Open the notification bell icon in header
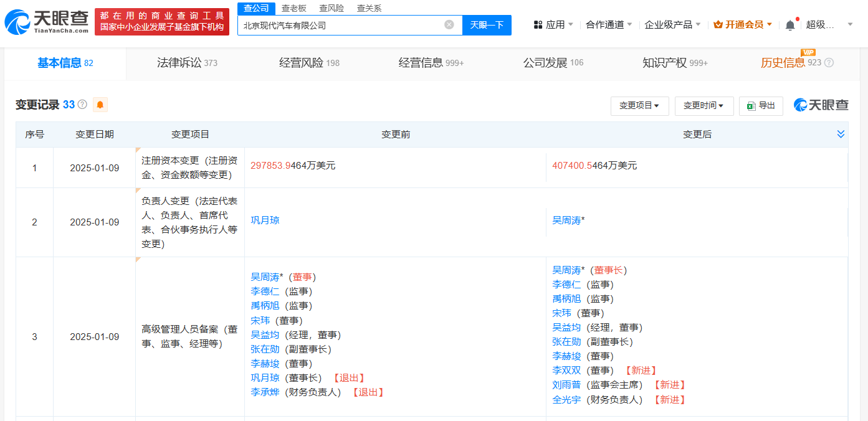The image size is (868, 421). point(790,25)
